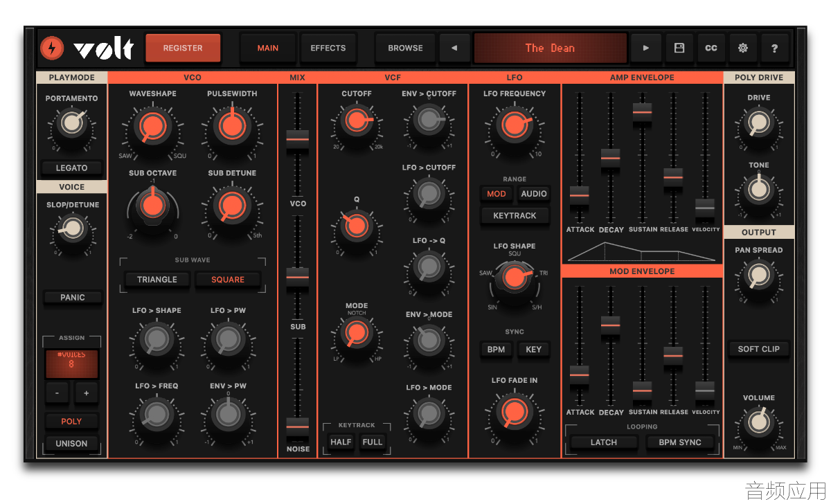Click the ENV > CUTOFF knob
The width and height of the screenshot is (831, 504).
(429, 120)
